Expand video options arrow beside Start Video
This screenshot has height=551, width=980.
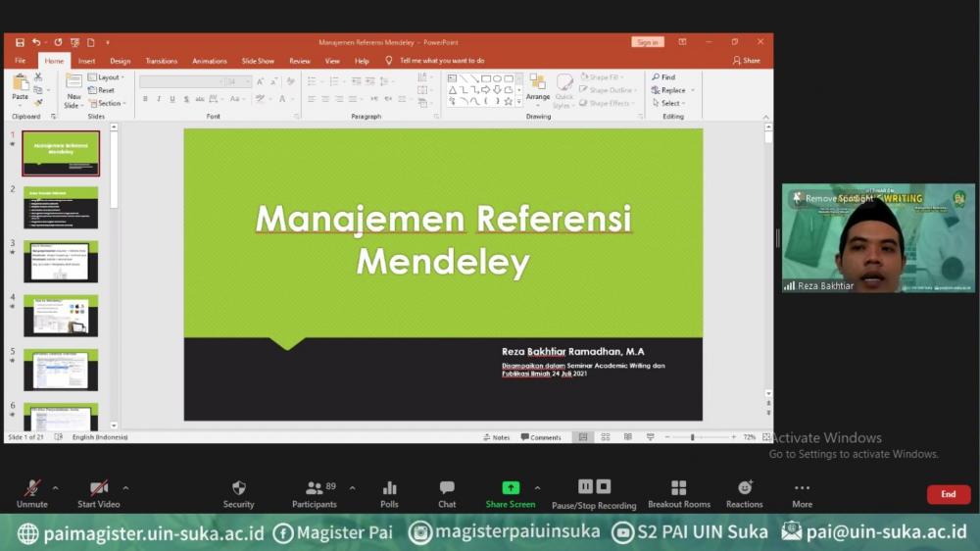pos(125,487)
